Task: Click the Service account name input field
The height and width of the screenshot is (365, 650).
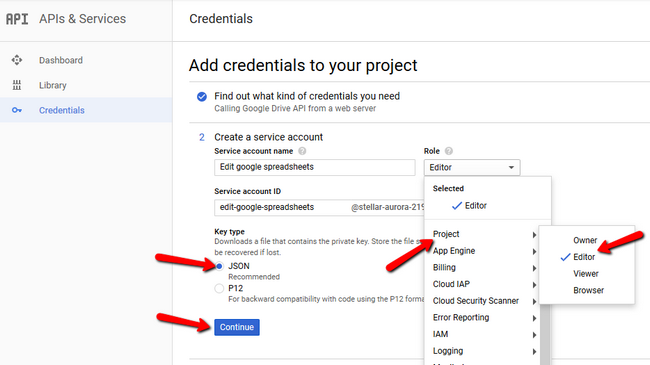Action: pos(315,167)
